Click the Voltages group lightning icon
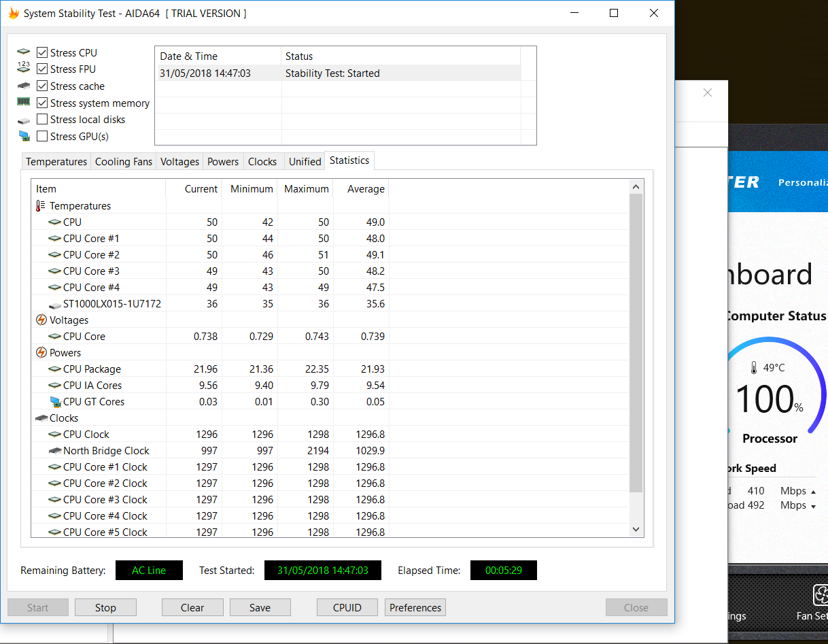828x644 pixels. 41,320
